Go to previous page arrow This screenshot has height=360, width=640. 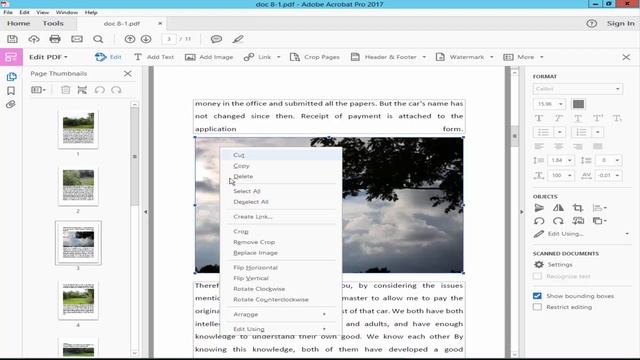130,39
